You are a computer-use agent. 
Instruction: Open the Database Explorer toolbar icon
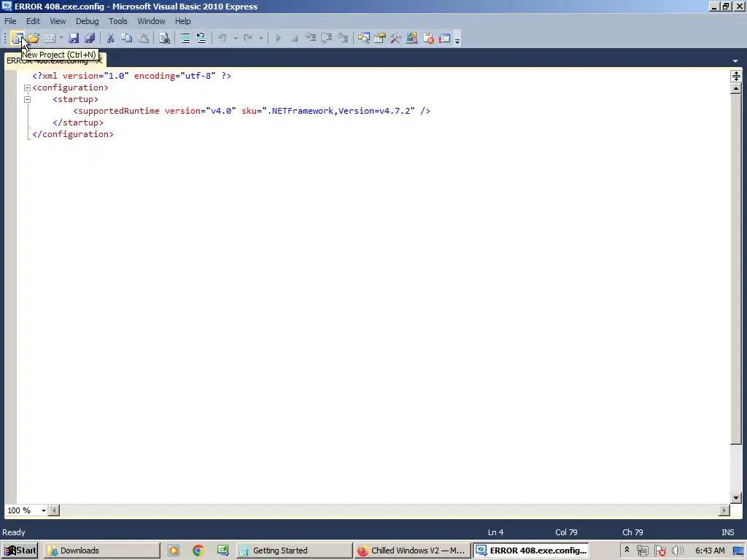tap(412, 38)
